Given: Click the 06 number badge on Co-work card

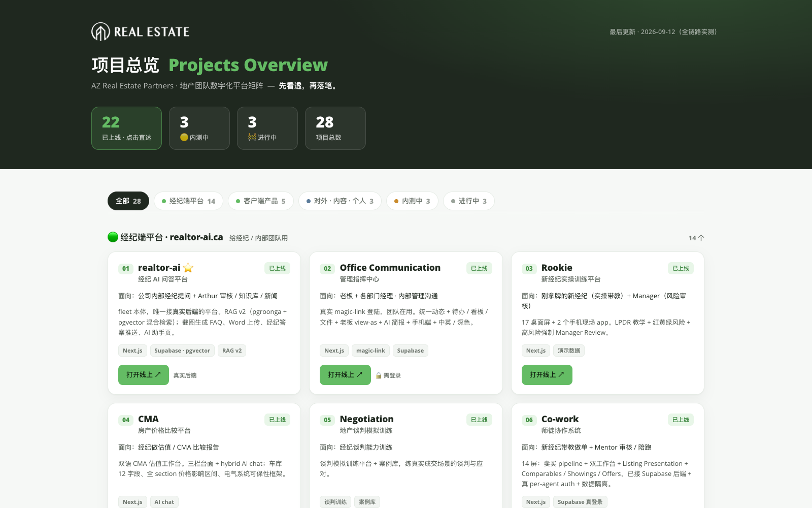Looking at the screenshot, I should pyautogui.click(x=529, y=420).
